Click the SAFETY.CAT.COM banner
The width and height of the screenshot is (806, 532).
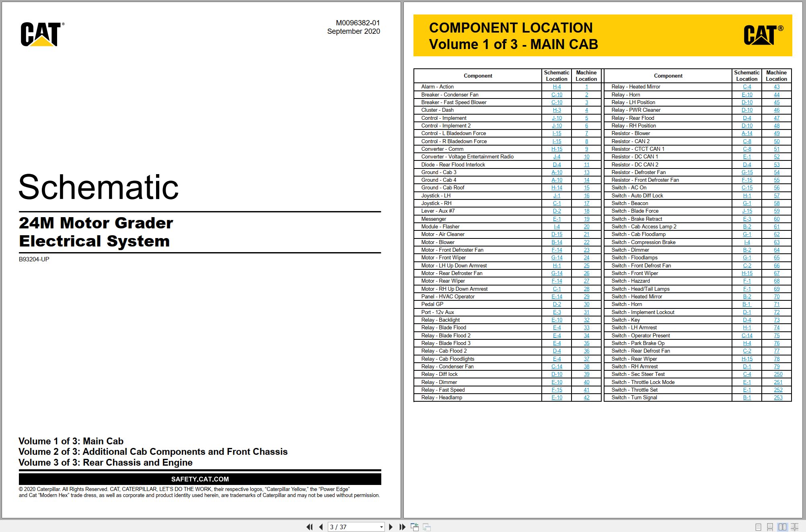click(200, 479)
